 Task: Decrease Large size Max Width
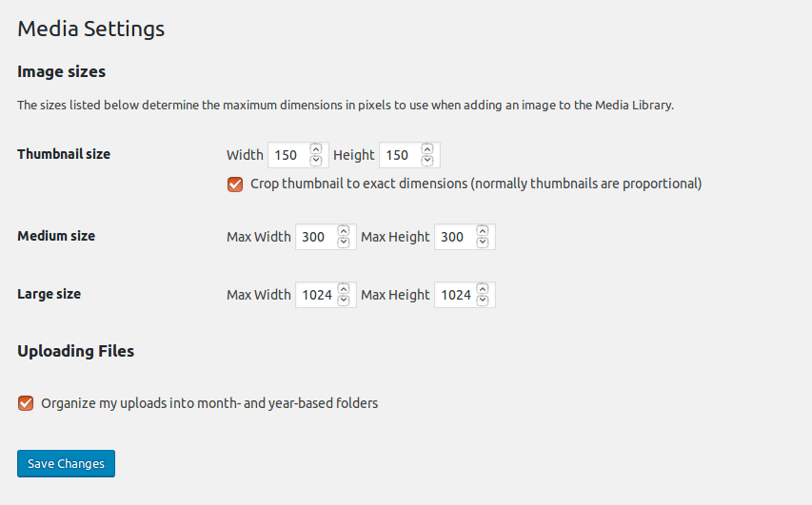(344, 301)
